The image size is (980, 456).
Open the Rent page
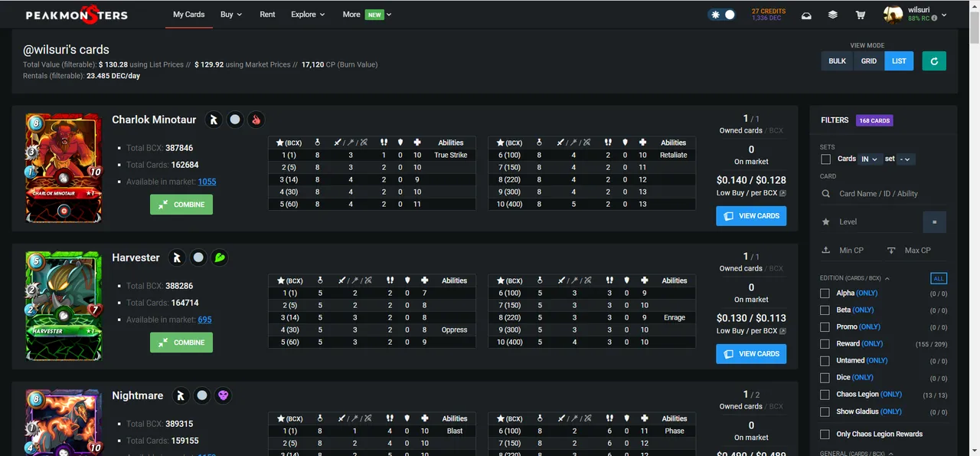click(x=267, y=15)
